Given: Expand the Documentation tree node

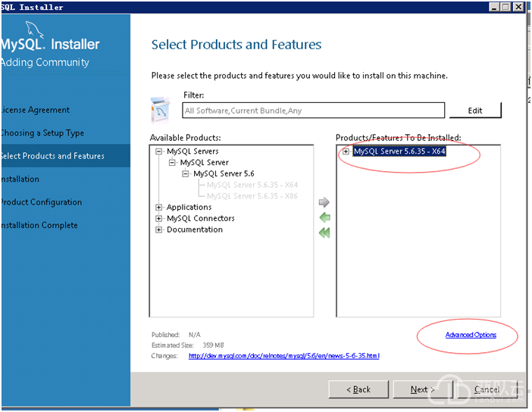Looking at the screenshot, I should click(x=158, y=229).
